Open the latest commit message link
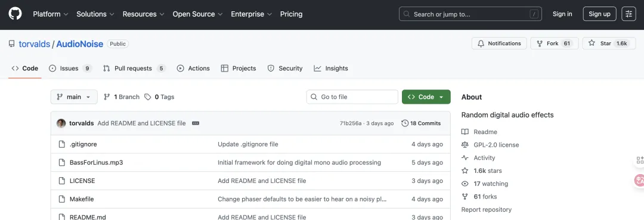The height and width of the screenshot is (220, 644). tap(142, 123)
